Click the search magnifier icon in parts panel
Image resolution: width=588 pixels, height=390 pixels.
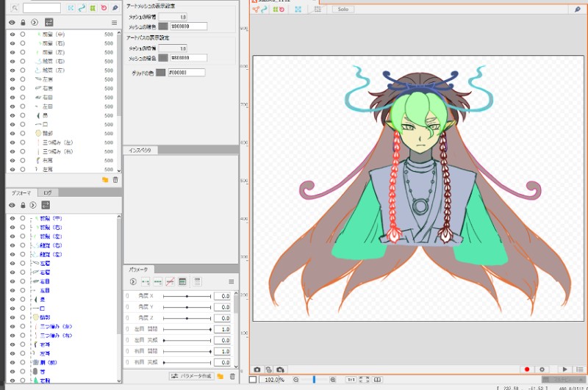15,8
